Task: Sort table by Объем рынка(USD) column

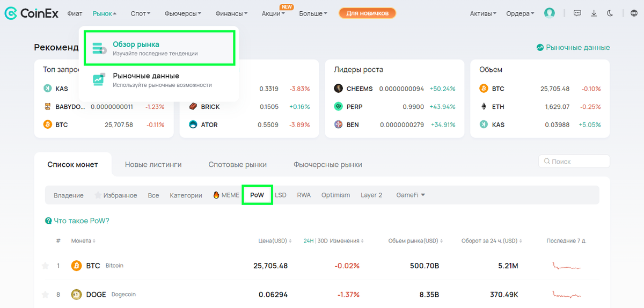Action: [415, 241]
